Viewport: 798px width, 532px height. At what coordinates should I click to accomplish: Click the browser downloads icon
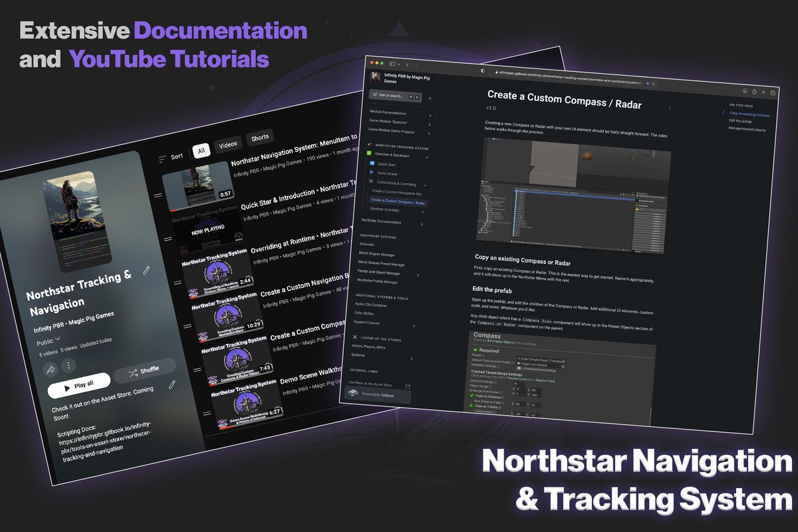[744, 90]
